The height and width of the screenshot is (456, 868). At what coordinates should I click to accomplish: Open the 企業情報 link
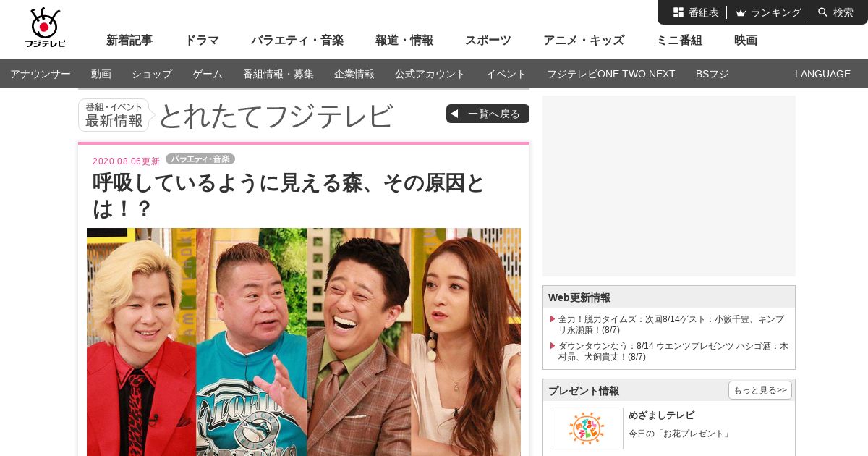[354, 74]
